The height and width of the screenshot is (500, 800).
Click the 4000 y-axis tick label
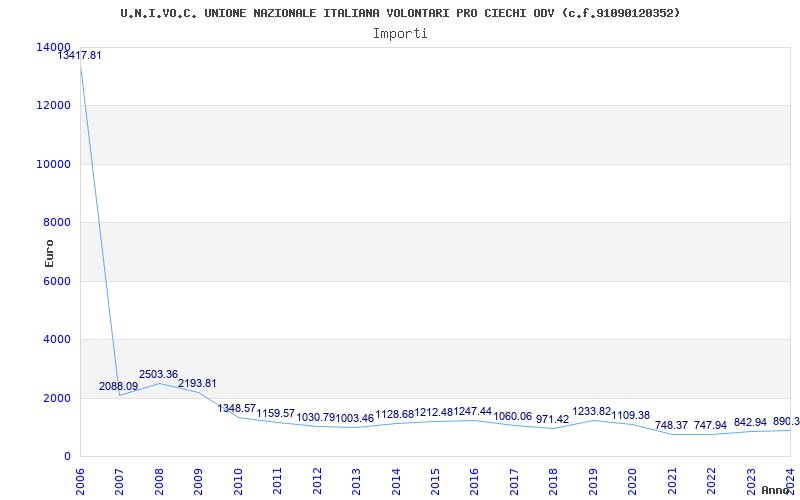point(57,339)
